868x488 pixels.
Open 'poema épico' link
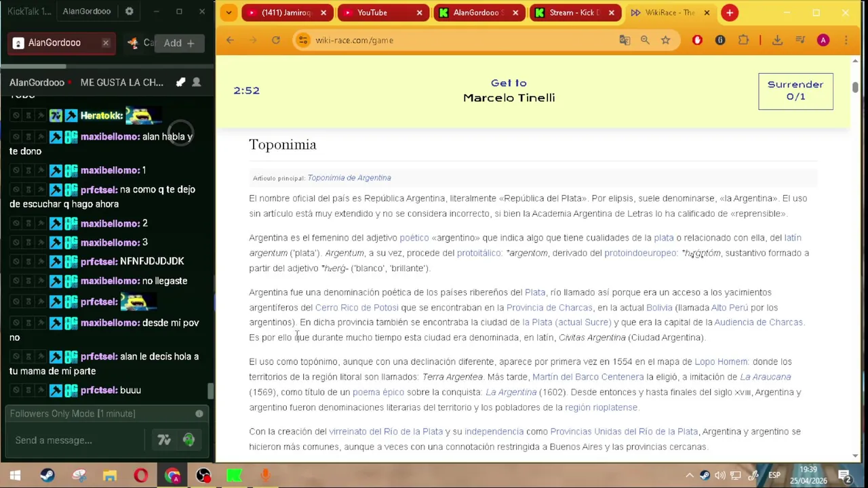point(378,392)
